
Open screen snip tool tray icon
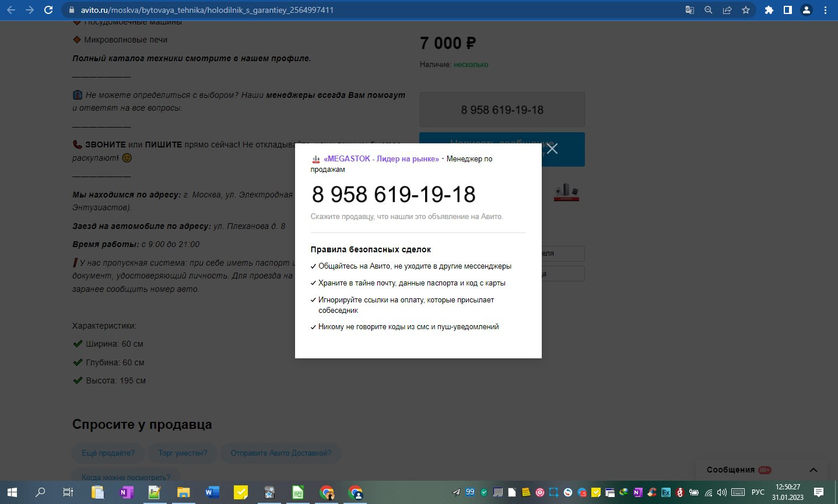[554, 492]
